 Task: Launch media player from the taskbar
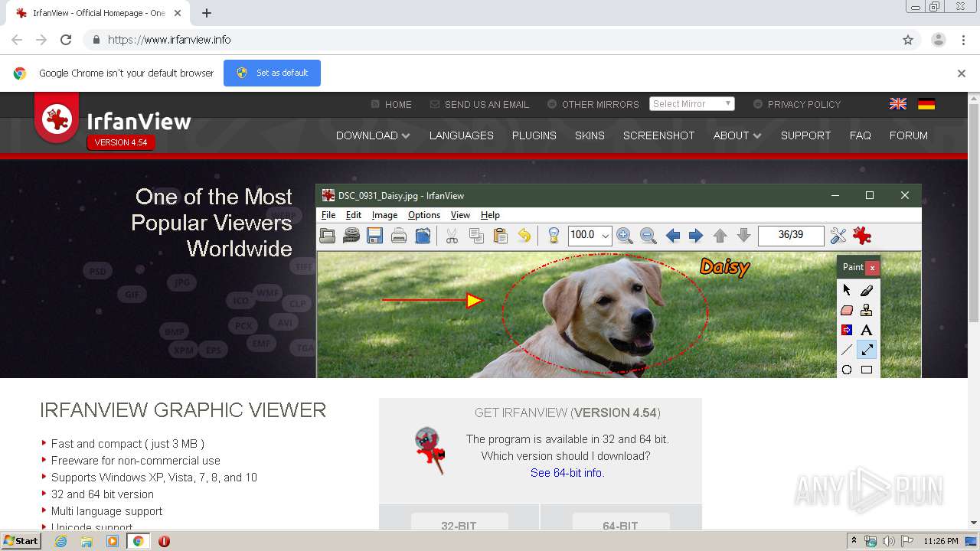point(113,541)
